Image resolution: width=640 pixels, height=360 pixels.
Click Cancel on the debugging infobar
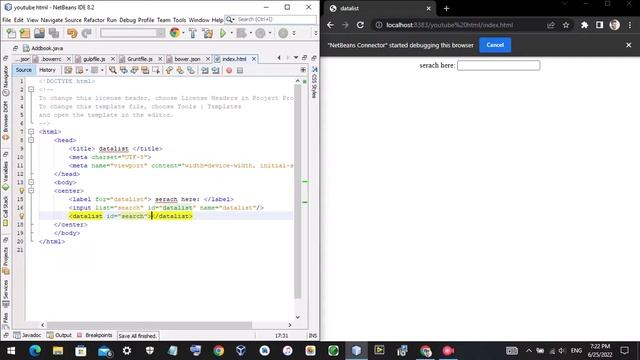click(x=495, y=45)
